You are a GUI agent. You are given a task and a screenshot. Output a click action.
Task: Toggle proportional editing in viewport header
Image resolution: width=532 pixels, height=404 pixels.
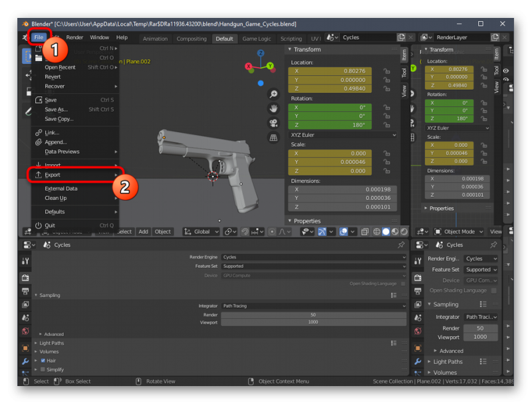click(x=272, y=231)
